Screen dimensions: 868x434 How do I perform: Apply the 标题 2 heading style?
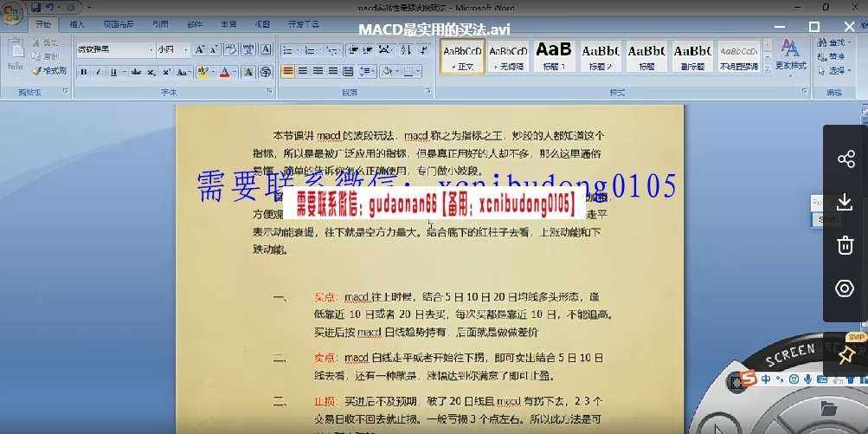[x=601, y=56]
